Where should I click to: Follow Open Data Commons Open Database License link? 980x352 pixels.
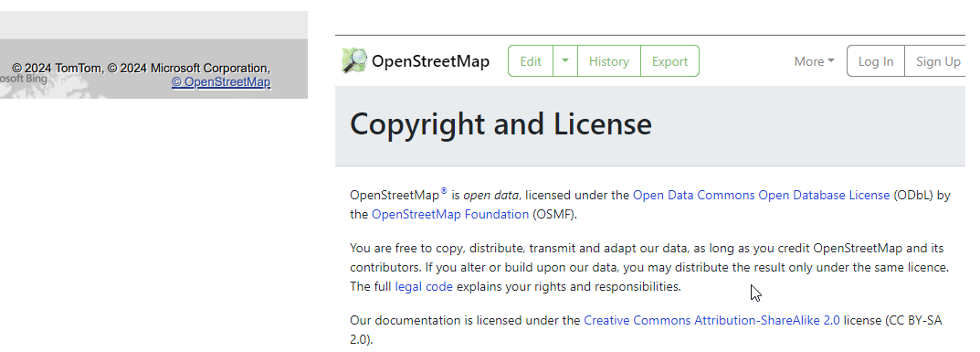click(761, 195)
